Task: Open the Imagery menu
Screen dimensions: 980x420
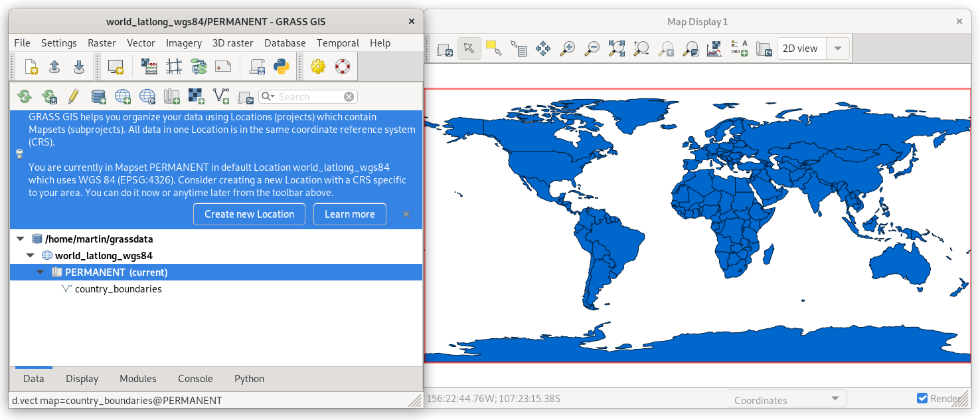Action: point(184,43)
